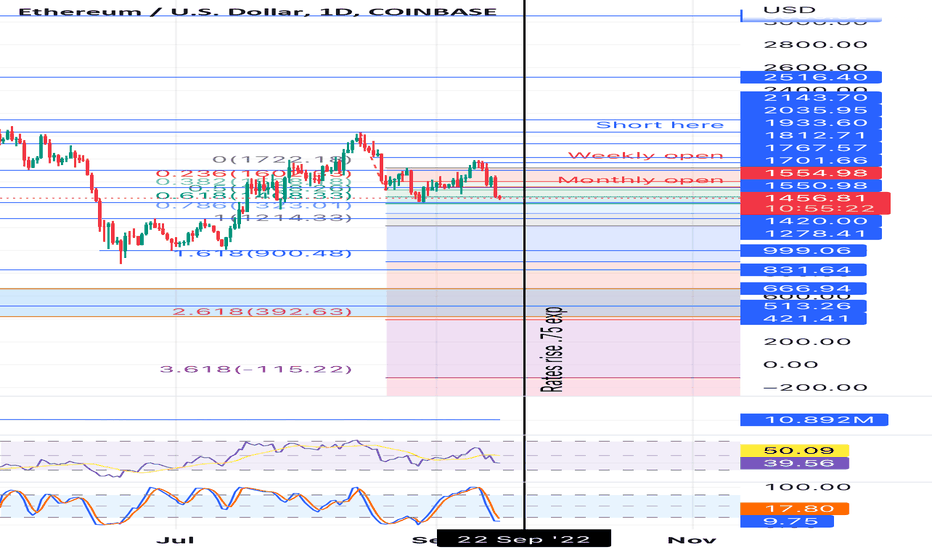Click the blue 1550.98 price tag
Viewport: 932px width, 550px height.
(x=811, y=186)
